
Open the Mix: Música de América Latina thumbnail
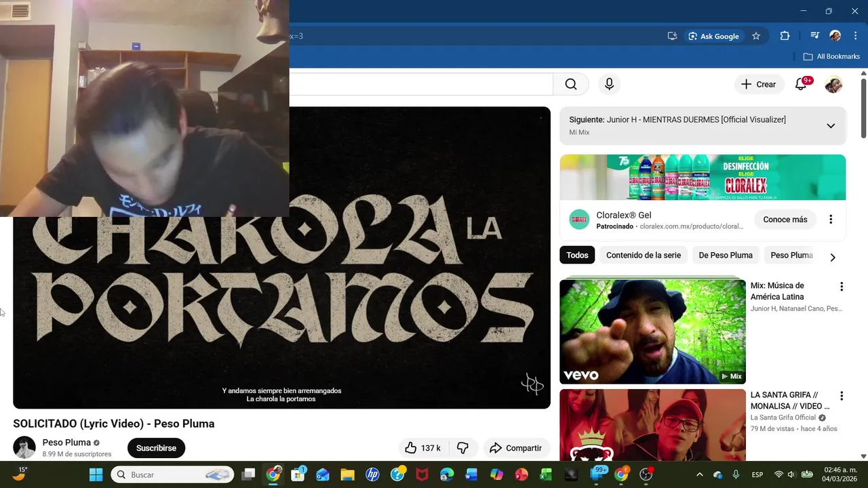652,331
